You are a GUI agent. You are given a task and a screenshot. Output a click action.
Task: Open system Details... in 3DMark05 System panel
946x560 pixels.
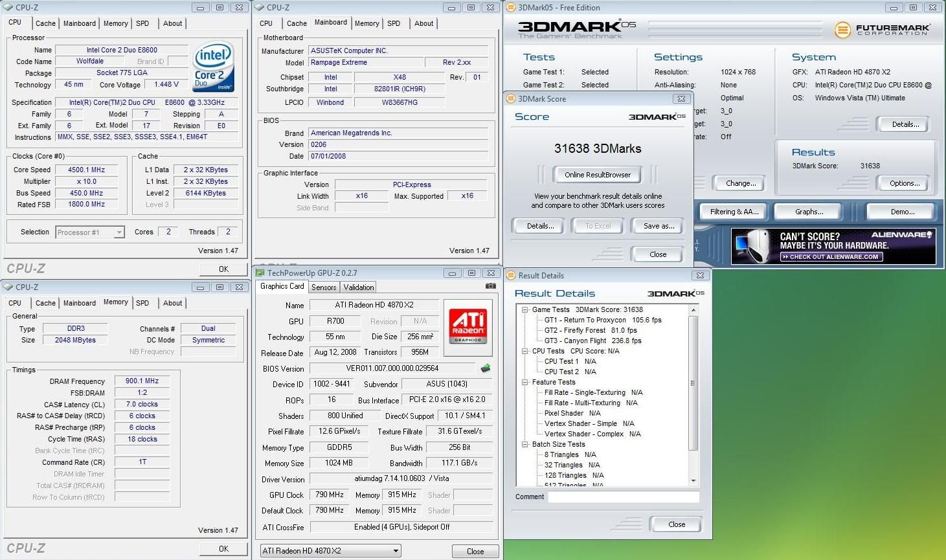pyautogui.click(x=905, y=124)
